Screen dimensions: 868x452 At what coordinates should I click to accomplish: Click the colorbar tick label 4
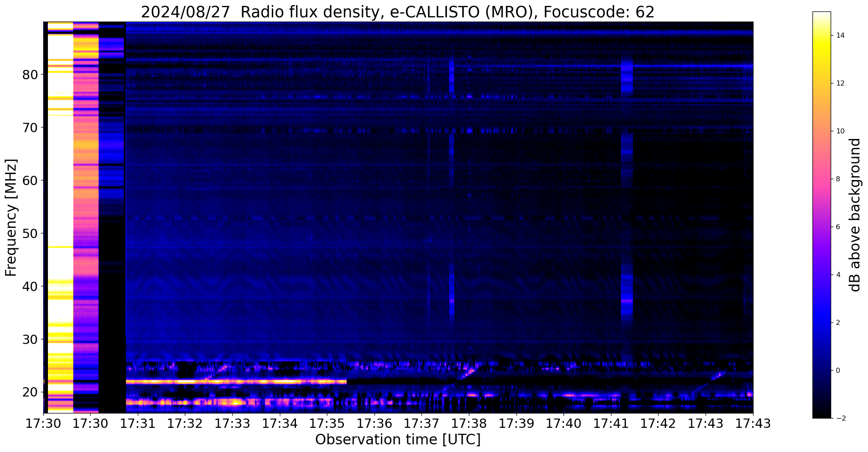(x=837, y=275)
